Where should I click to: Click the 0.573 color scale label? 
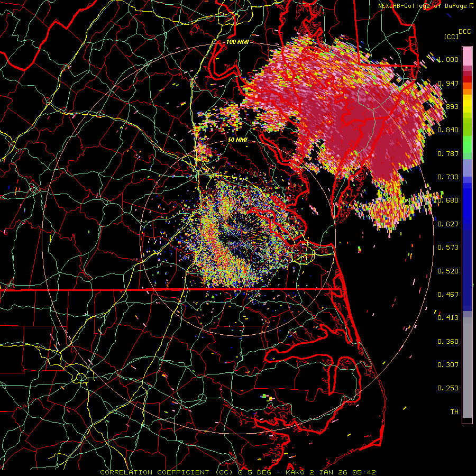point(448,248)
